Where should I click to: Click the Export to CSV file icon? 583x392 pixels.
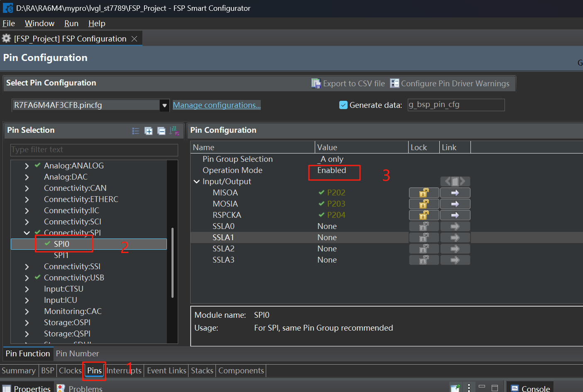316,83
